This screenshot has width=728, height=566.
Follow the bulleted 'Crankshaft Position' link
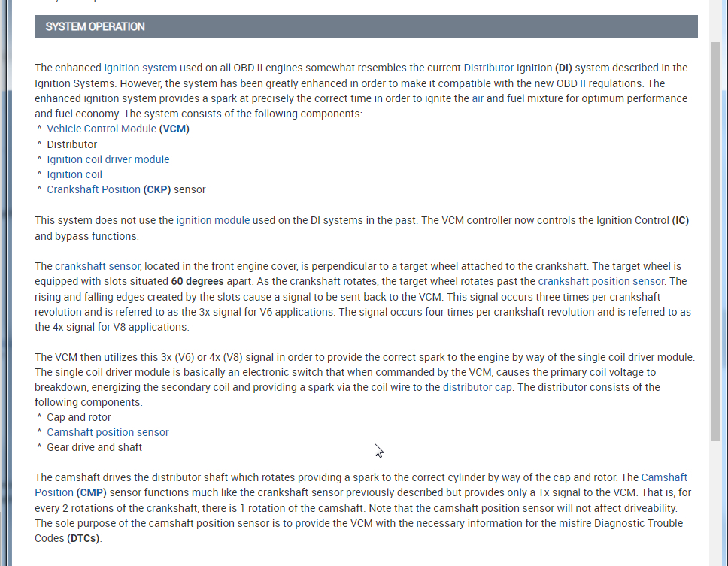tap(93, 189)
